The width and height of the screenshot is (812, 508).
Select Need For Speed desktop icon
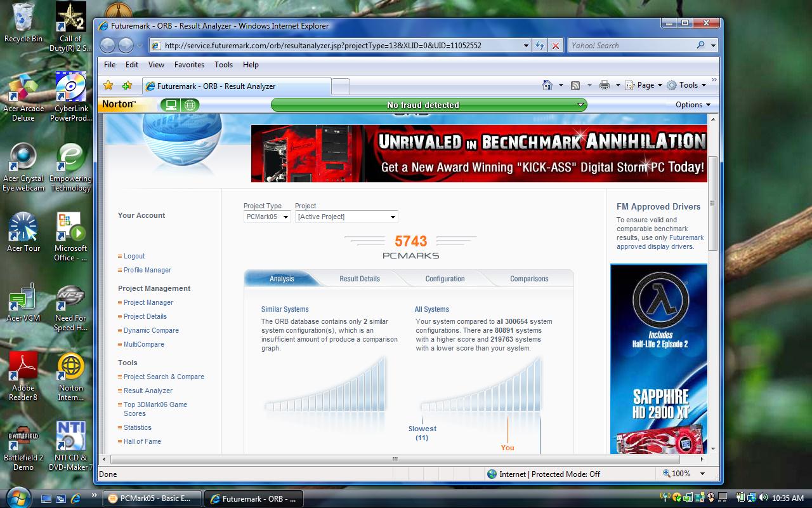[x=70, y=307]
